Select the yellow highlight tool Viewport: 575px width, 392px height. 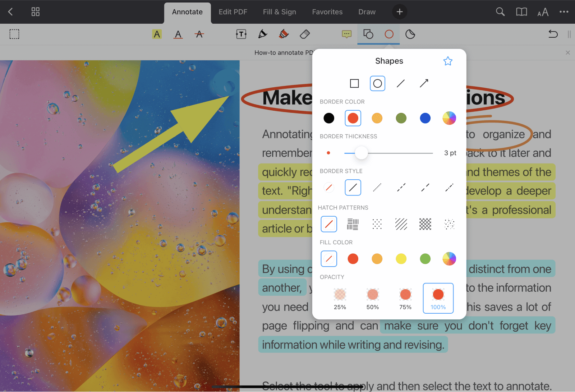(x=157, y=34)
